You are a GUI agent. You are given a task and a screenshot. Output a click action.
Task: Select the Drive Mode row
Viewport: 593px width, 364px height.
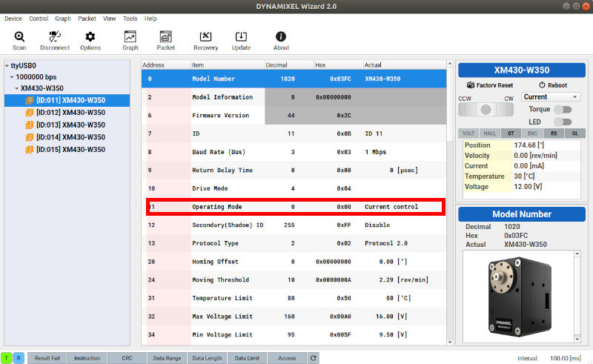(x=294, y=188)
